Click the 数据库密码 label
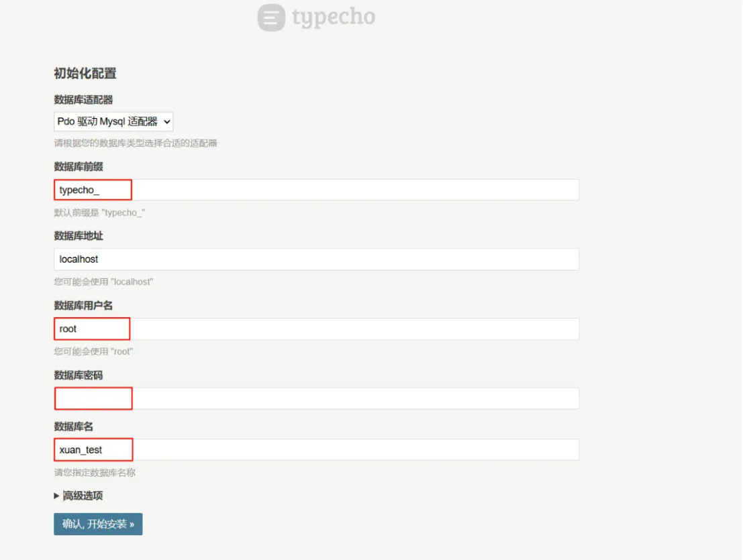743x560 pixels. 79,375
